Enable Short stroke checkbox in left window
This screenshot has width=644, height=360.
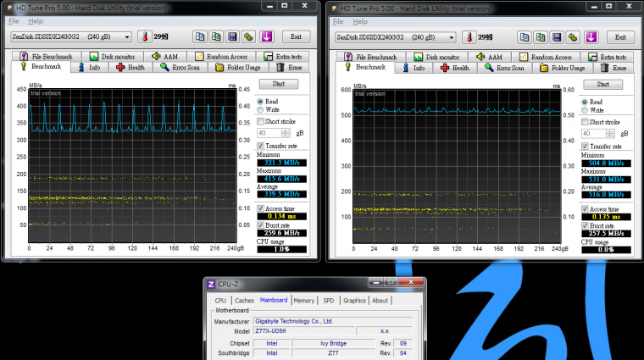pyautogui.click(x=261, y=121)
